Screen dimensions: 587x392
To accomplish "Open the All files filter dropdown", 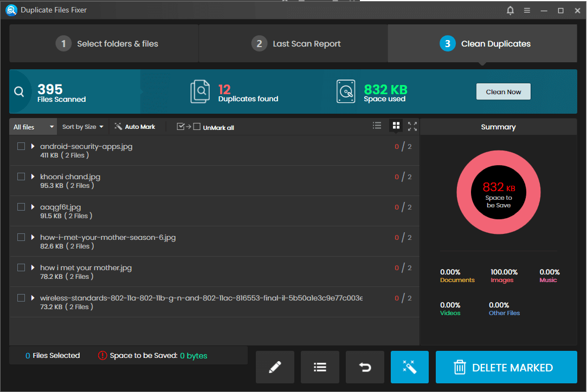I will pos(33,127).
